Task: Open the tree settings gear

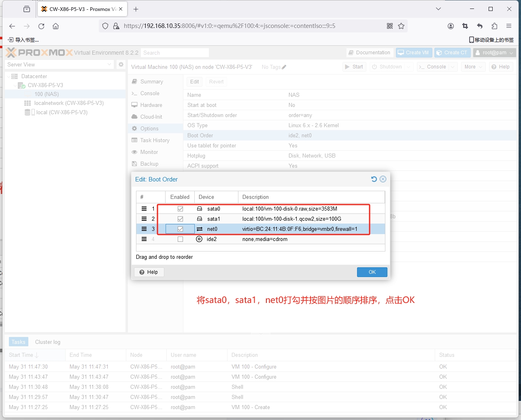Action: 121,64
